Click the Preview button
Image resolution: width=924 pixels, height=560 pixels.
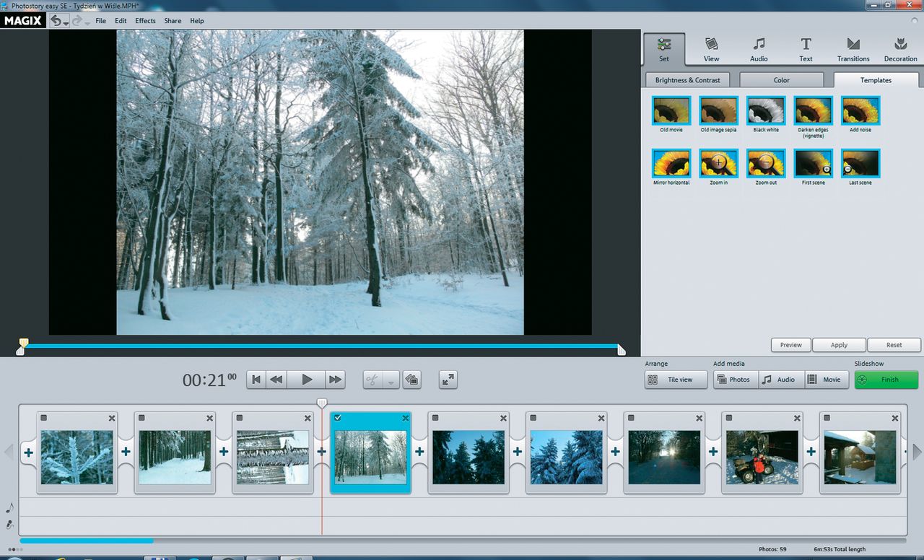point(790,345)
